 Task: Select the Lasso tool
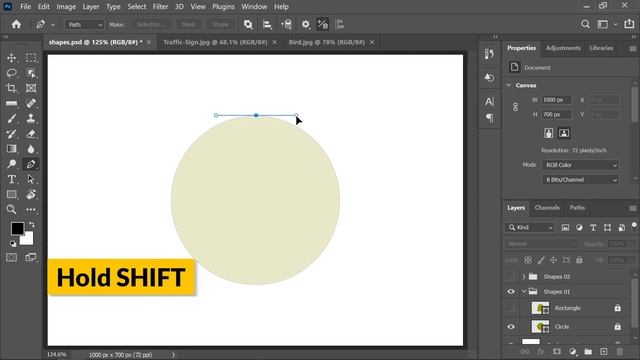[11, 73]
